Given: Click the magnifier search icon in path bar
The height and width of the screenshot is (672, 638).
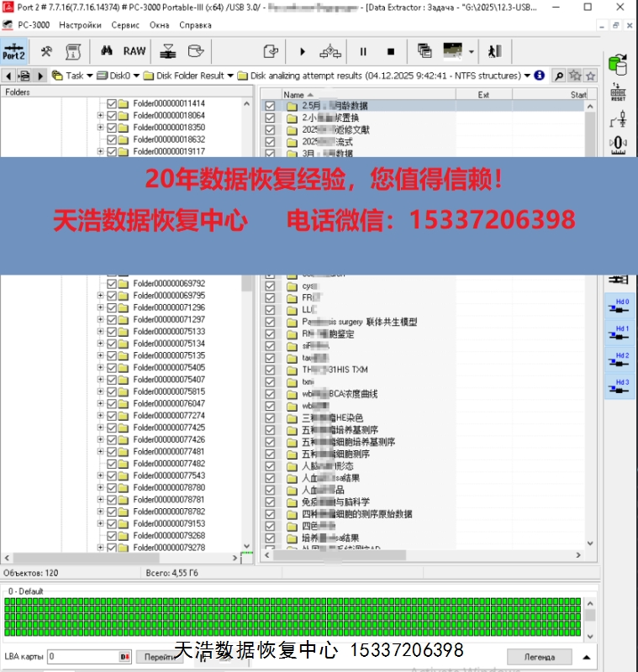Looking at the screenshot, I should coord(558,76).
